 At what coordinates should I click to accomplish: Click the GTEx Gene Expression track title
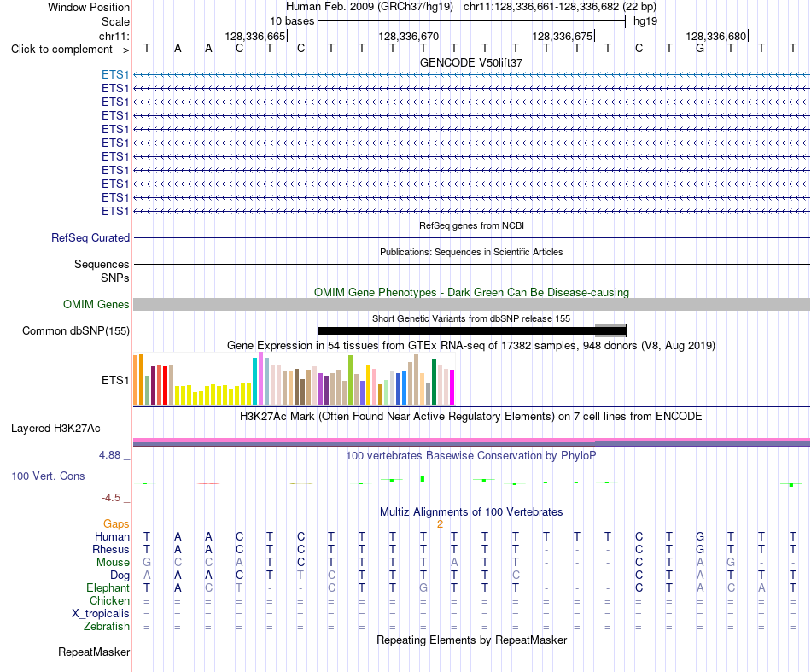point(471,346)
